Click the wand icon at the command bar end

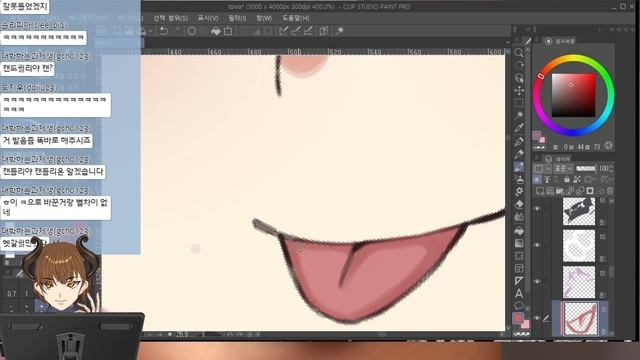[x=339, y=31]
